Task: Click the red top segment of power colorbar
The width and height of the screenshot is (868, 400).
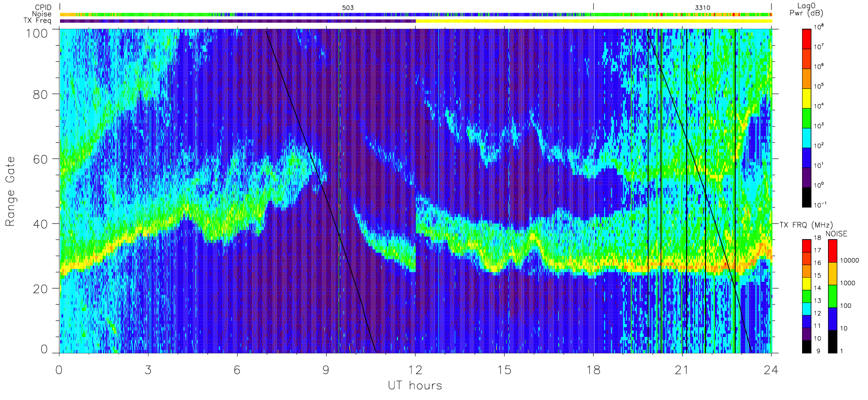Action: pos(806,39)
